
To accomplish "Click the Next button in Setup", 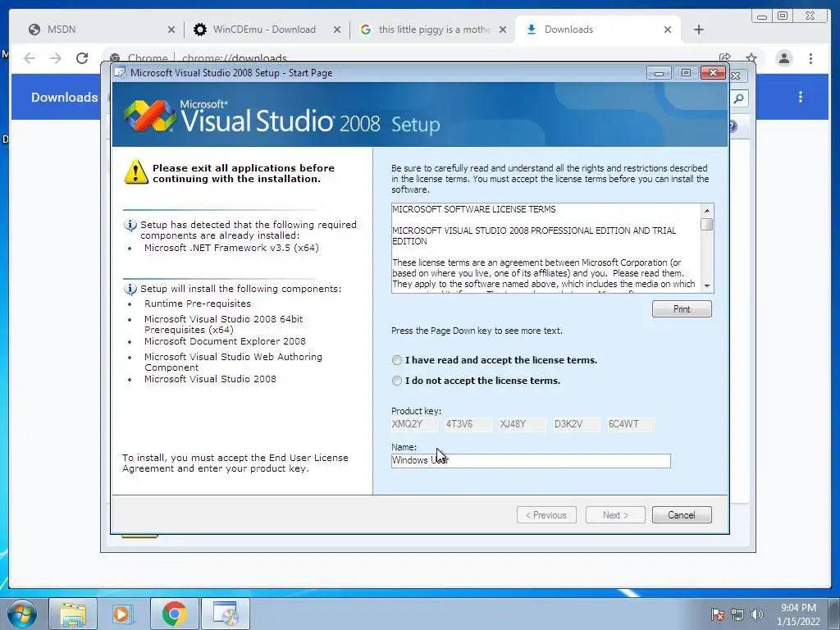I will [615, 515].
